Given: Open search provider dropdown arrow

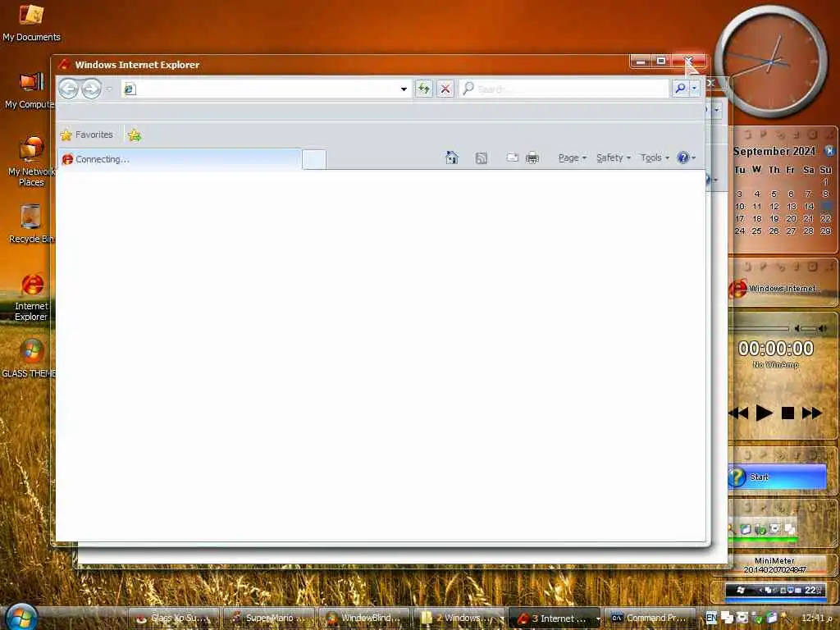Looking at the screenshot, I should tap(695, 89).
